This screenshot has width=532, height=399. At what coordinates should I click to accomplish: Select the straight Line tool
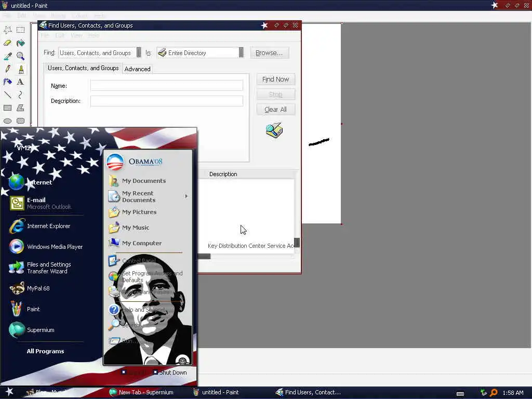coord(7,95)
